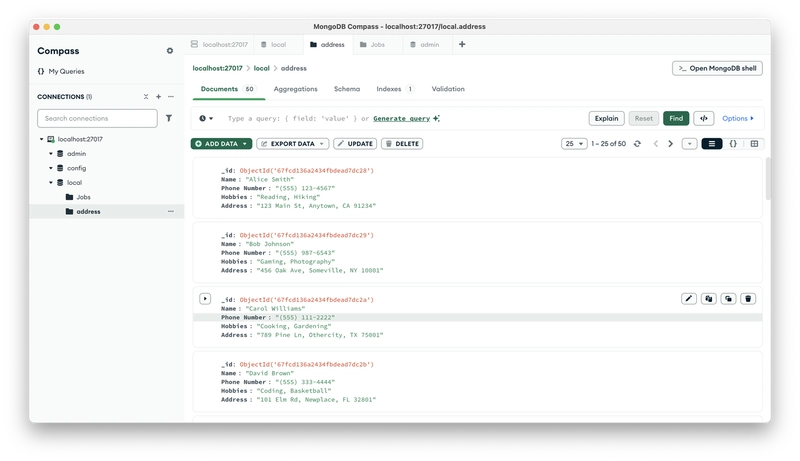The height and width of the screenshot is (461, 800).
Task: Open the Export Data dropdown
Action: coord(293,144)
